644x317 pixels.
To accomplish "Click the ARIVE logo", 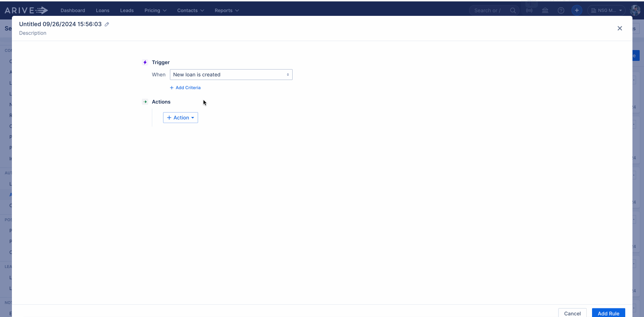I will (x=26, y=10).
